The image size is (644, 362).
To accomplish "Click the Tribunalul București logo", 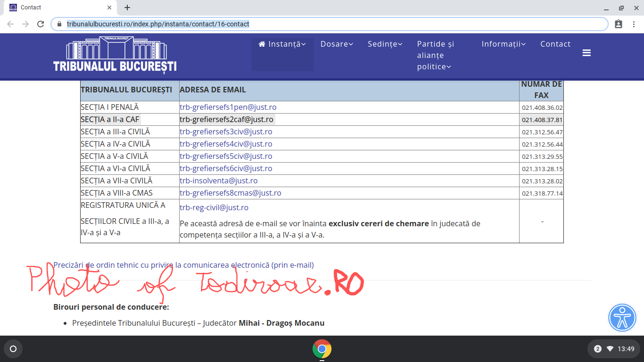I will (x=115, y=55).
